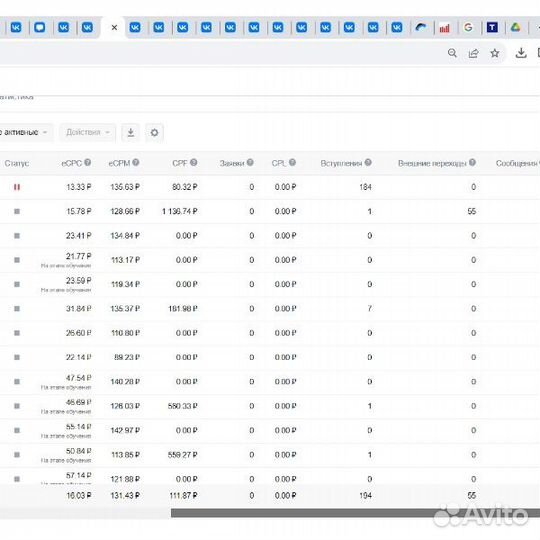Sort by the eCPM column header
The height and width of the screenshot is (540, 540).
119,163
